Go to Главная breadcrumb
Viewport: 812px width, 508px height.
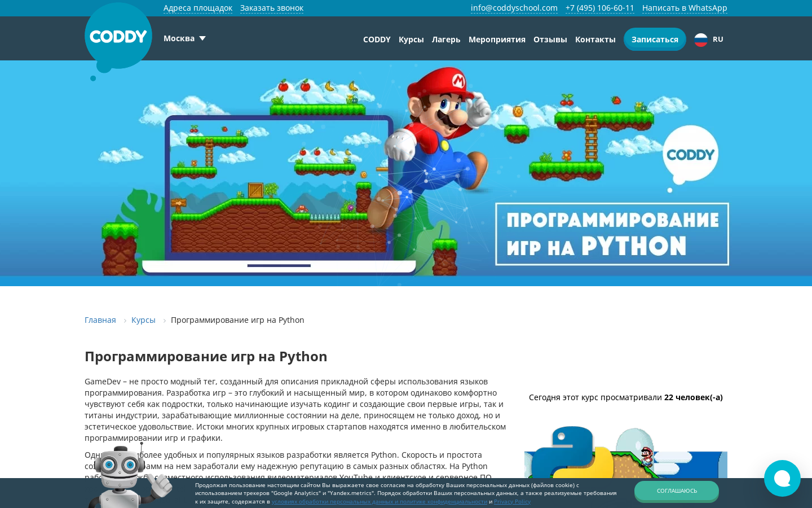tap(100, 320)
